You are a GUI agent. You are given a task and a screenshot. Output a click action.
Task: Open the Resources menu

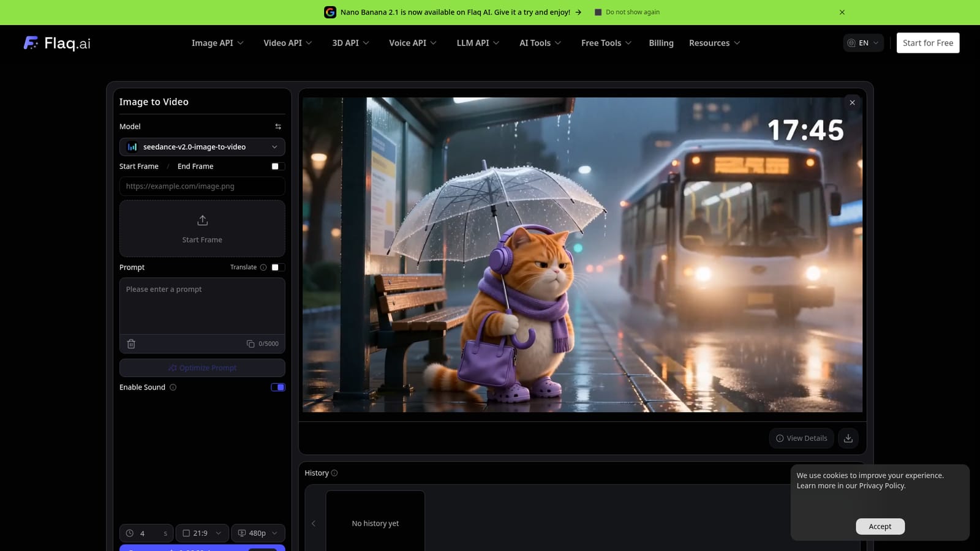pos(715,43)
